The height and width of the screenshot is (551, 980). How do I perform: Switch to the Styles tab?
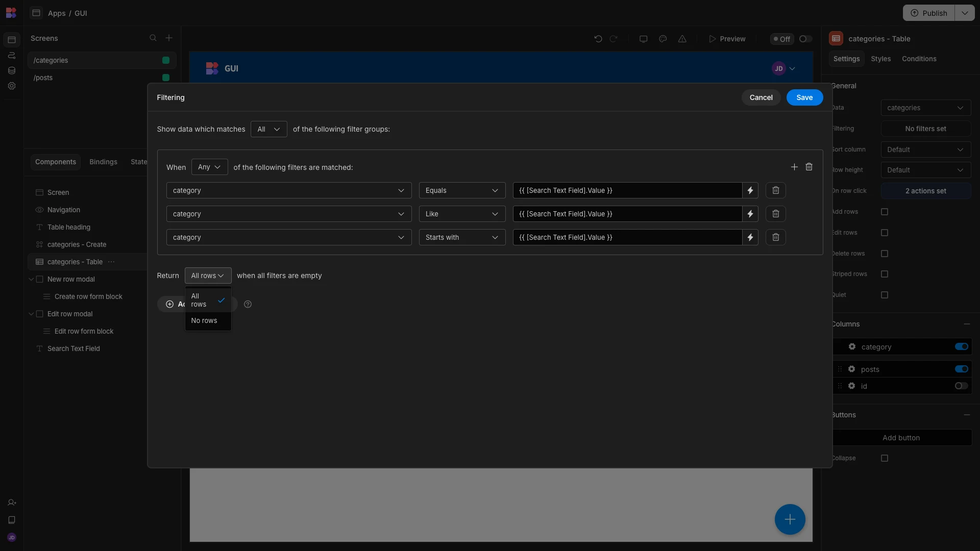880,59
